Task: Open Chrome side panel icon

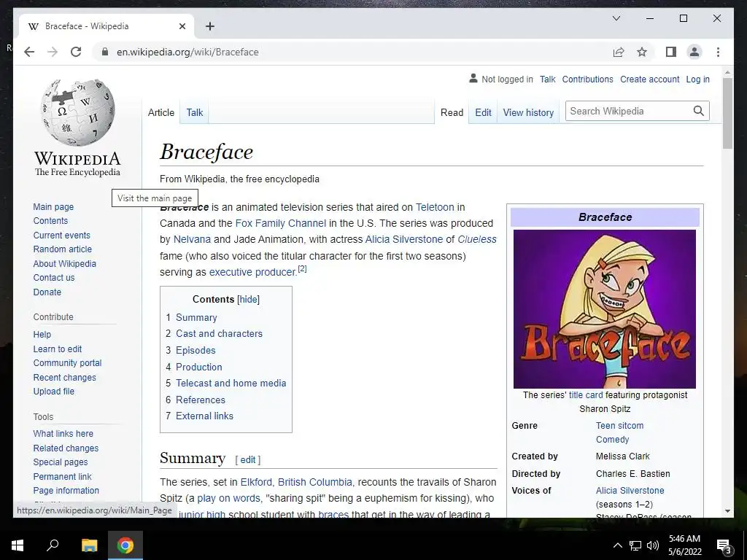Action: point(671,52)
